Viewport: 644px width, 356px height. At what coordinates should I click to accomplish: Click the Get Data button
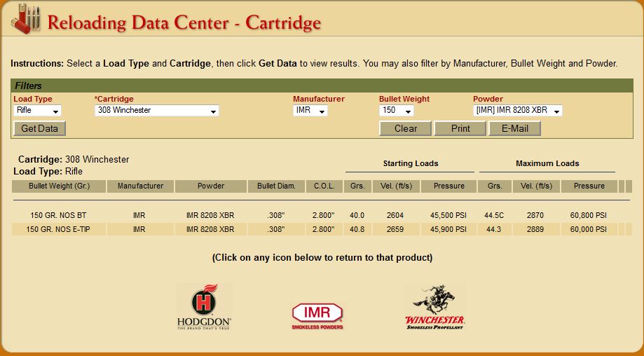(39, 128)
